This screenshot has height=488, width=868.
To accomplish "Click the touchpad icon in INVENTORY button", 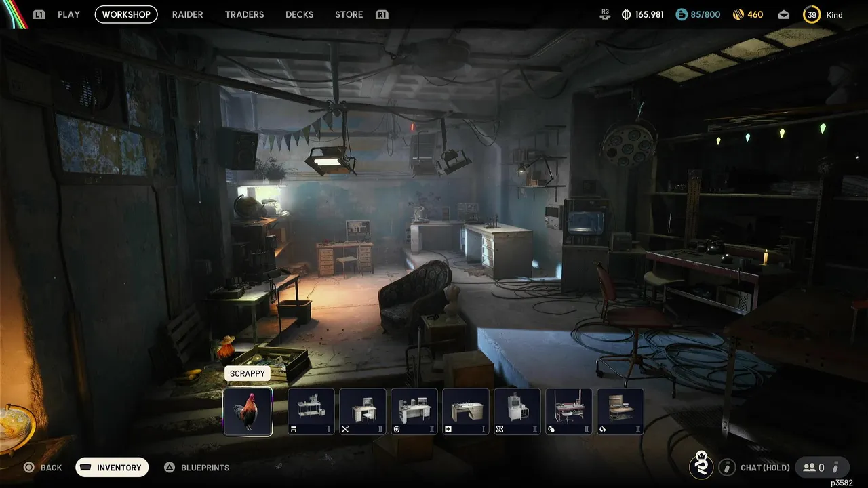I will coord(85,468).
